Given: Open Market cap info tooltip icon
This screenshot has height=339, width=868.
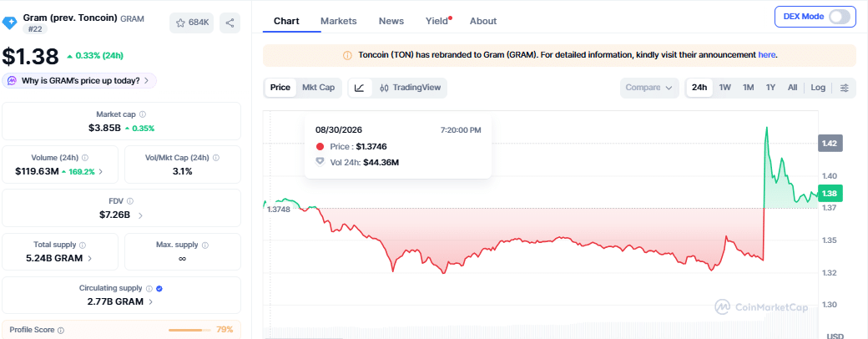Looking at the screenshot, I should click(x=142, y=114).
